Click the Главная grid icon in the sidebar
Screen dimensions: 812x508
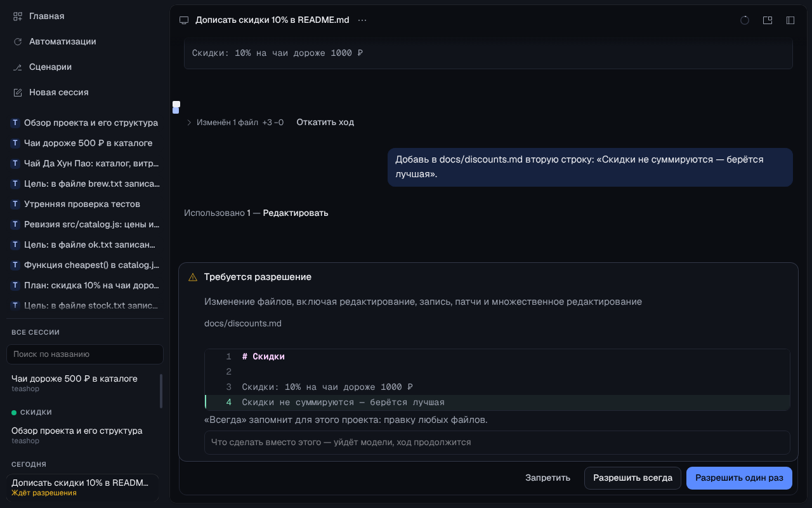tap(18, 16)
